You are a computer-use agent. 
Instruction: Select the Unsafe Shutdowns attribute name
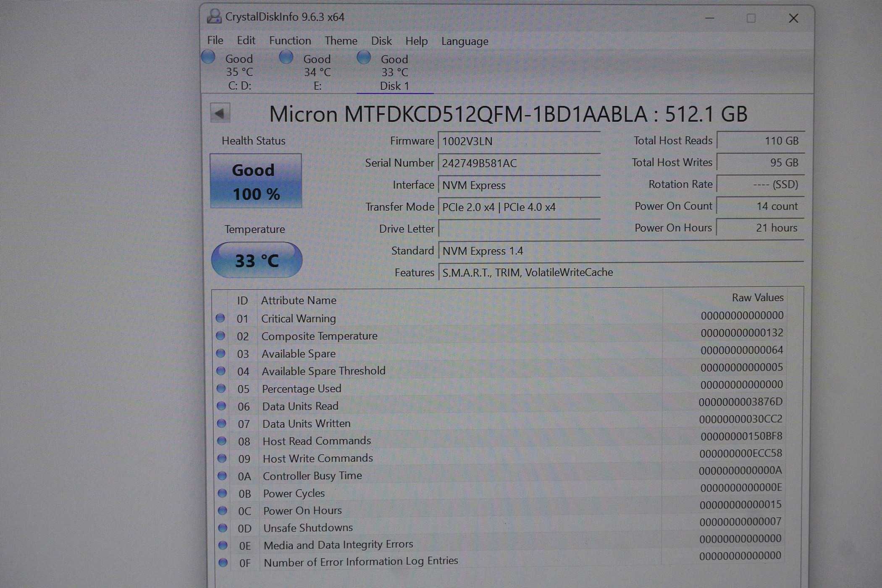pos(308,528)
